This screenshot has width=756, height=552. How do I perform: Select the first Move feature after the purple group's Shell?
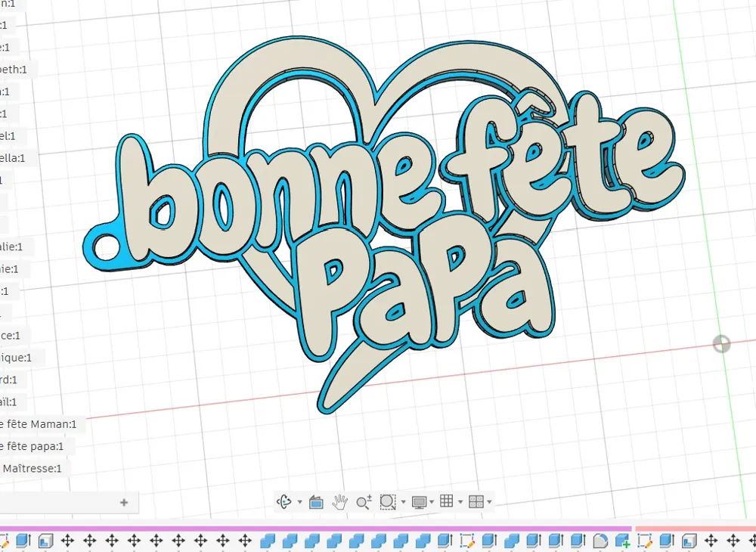67,541
